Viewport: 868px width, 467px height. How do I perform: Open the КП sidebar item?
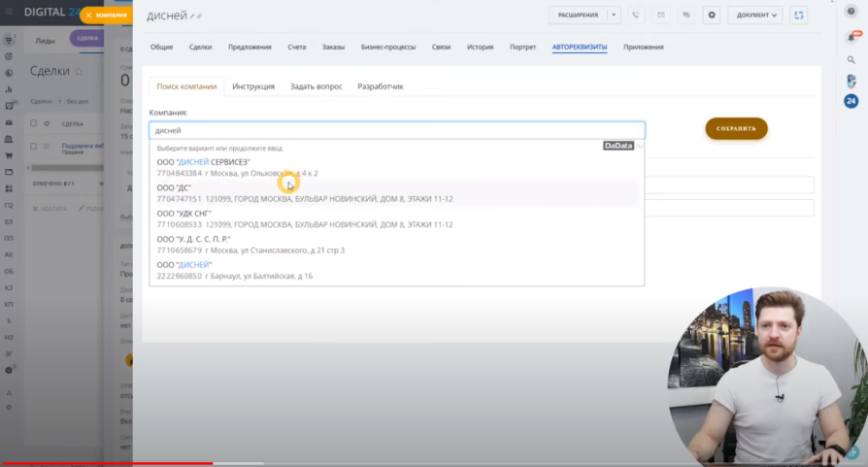coord(9,304)
